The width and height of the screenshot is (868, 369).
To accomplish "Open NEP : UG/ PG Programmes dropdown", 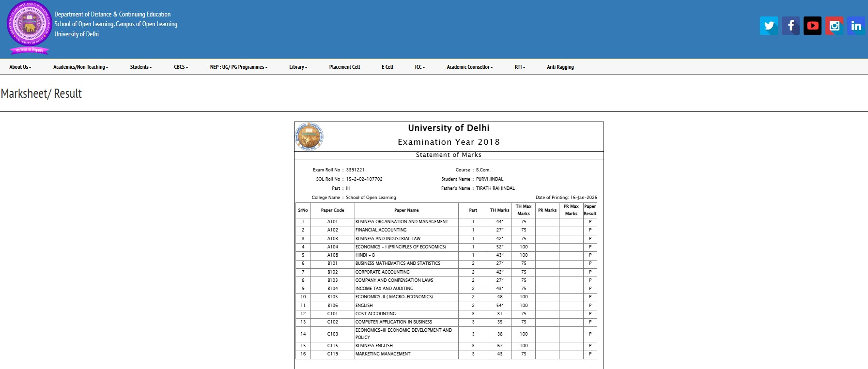I will click(238, 67).
